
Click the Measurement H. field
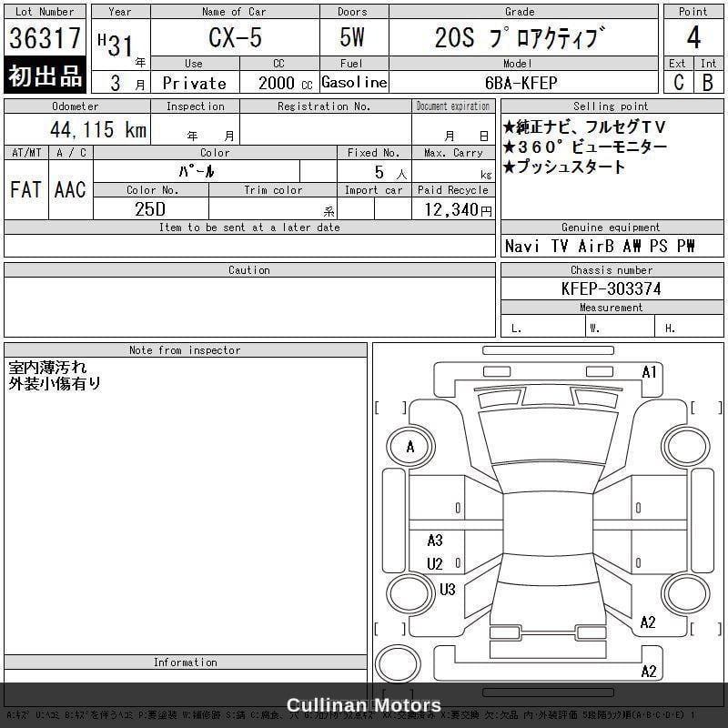pyautogui.click(x=690, y=326)
